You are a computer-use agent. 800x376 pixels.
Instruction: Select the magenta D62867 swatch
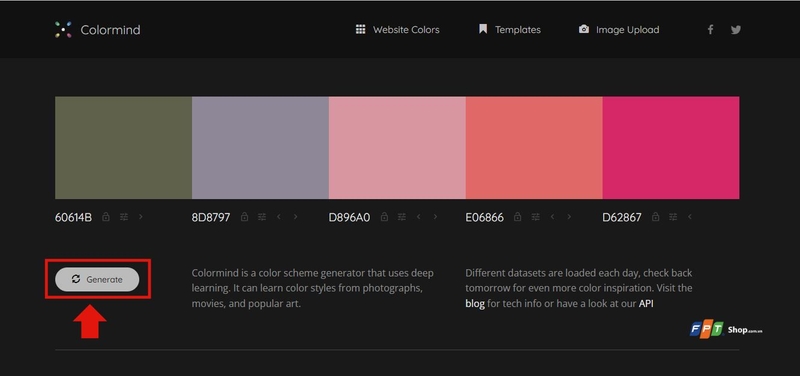(670, 147)
